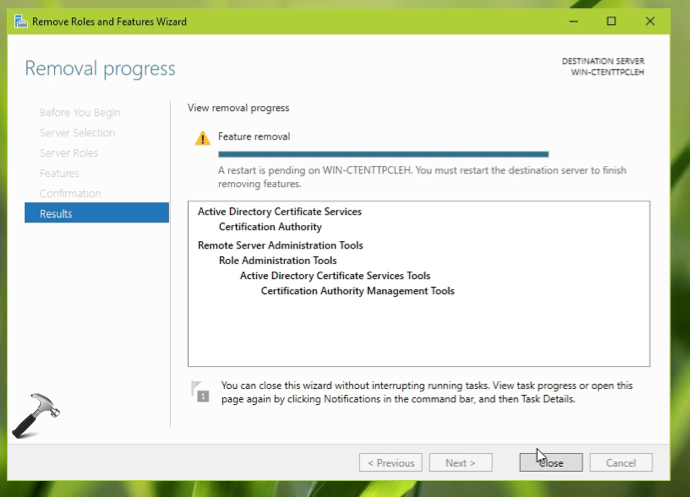Click the Previous button
Viewport: 690px width, 497px height.
coord(391,463)
